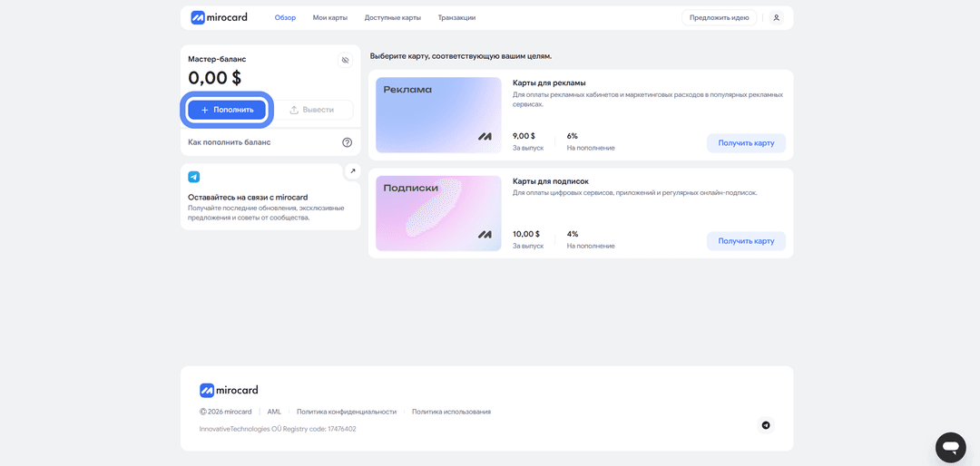The image size is (980, 466).
Task: Open the support chat bubble
Action: pyautogui.click(x=951, y=447)
